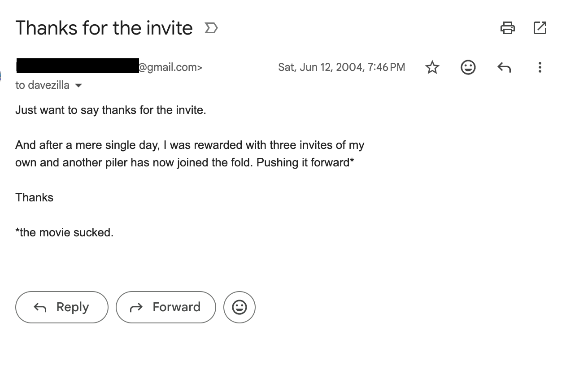Star this email message
Viewport: 566px width, 392px height.
pos(432,67)
